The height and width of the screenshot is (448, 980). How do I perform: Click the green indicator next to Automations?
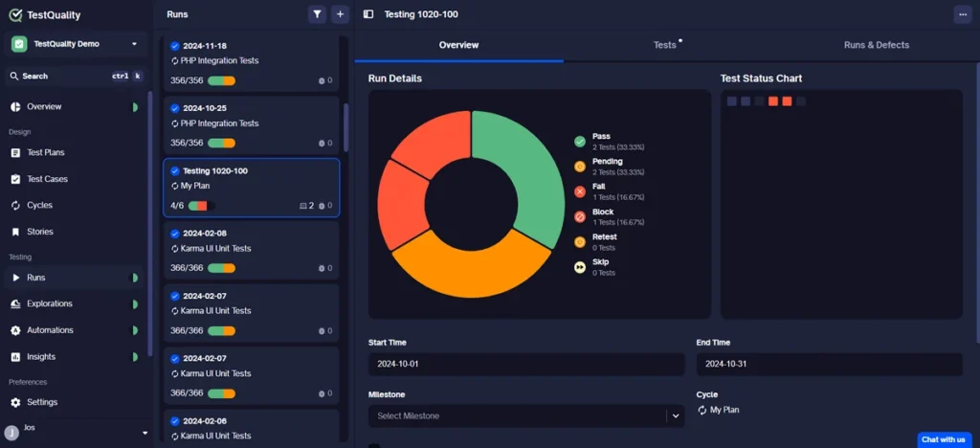click(x=134, y=330)
